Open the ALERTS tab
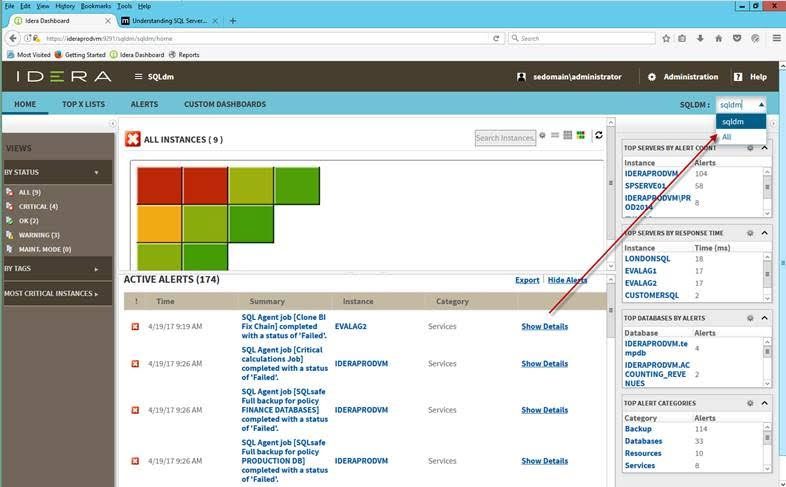The image size is (786, 487). pos(144,104)
